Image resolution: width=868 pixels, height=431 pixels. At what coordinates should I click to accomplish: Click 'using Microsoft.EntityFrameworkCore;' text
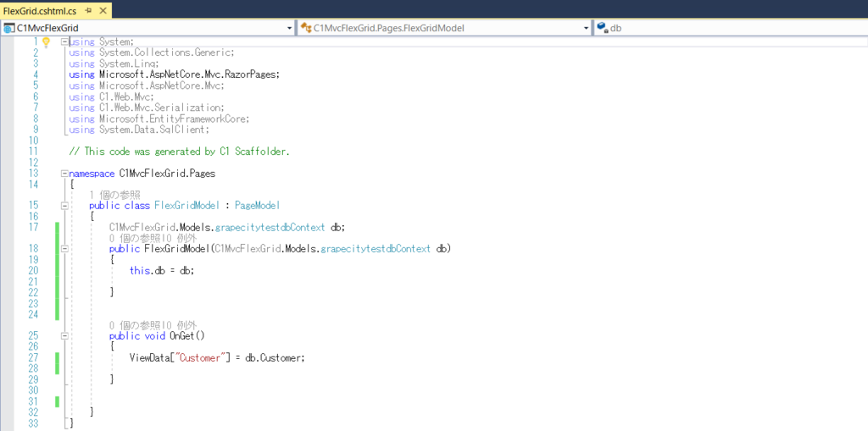pos(160,119)
